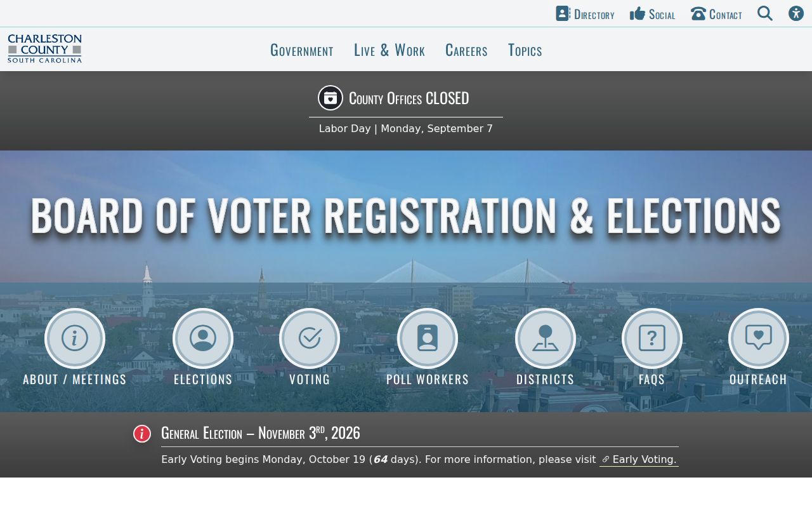Open the Government menu
Screen dimensions: 812x508
pos(302,50)
